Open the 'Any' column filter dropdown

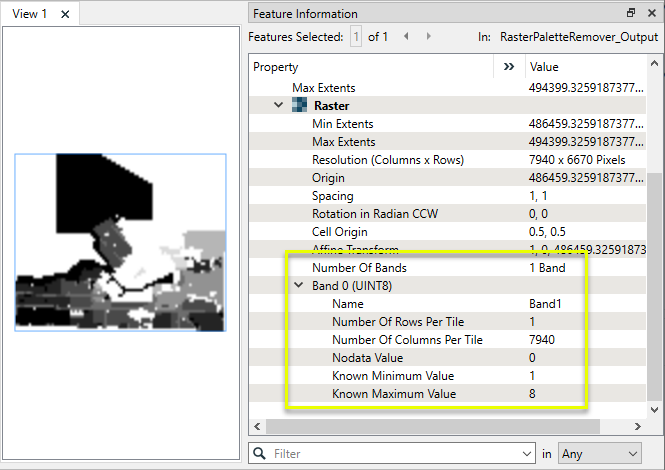600,454
